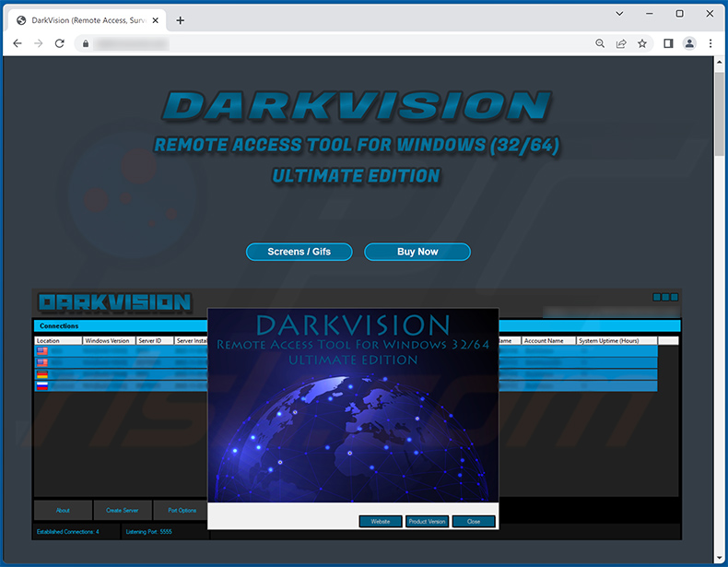The width and height of the screenshot is (728, 567).
Task: Click the System Uptime (Hours) column header
Action: (617, 340)
